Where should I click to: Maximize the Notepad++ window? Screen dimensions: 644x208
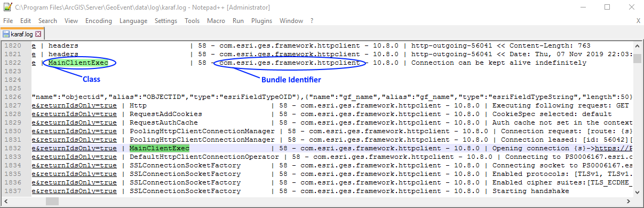[607, 7]
